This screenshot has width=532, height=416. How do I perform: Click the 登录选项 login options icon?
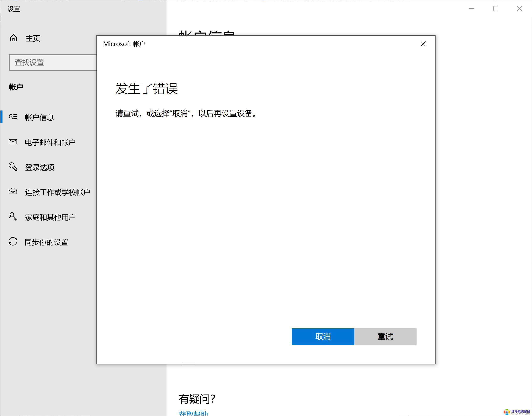13,167
